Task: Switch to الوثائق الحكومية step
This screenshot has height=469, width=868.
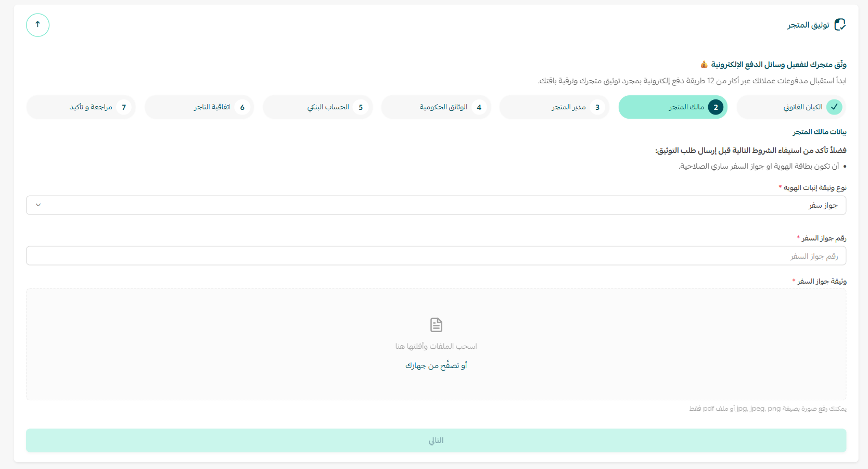Action: click(x=443, y=107)
